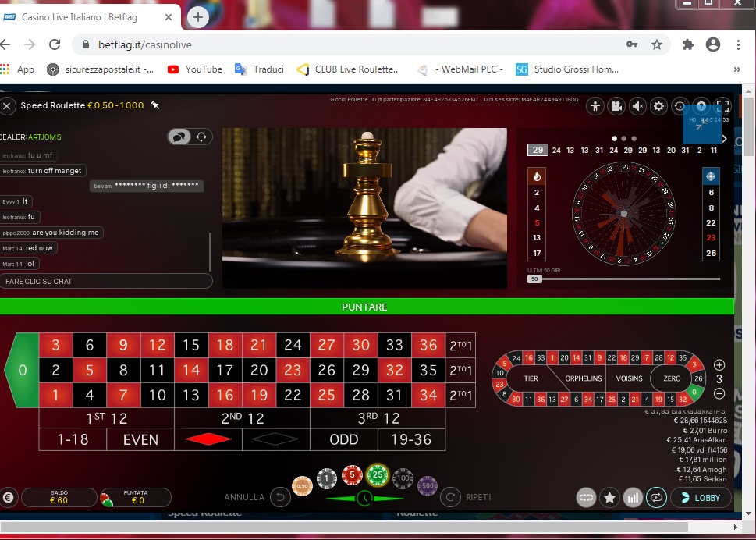
Task: Open the game history clock icon
Action: click(x=680, y=106)
